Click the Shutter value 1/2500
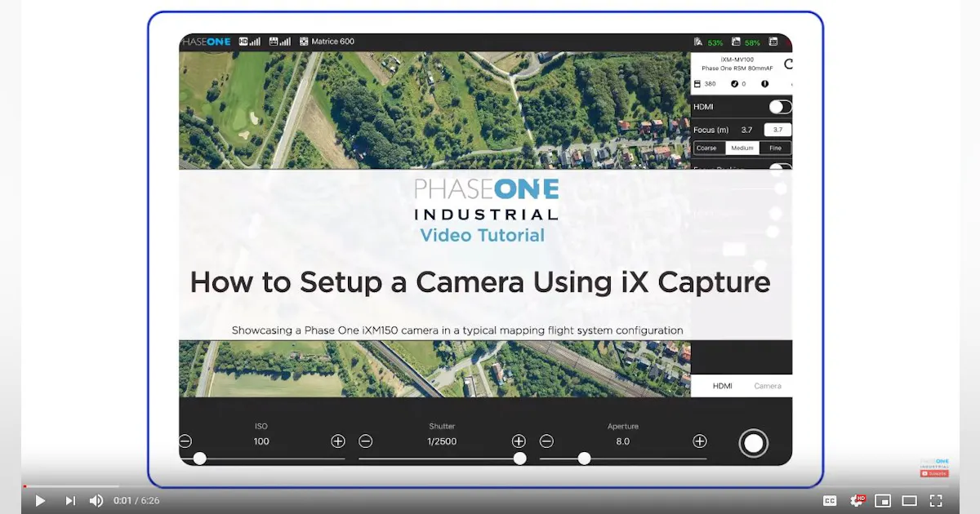The image size is (980, 514). 442,441
